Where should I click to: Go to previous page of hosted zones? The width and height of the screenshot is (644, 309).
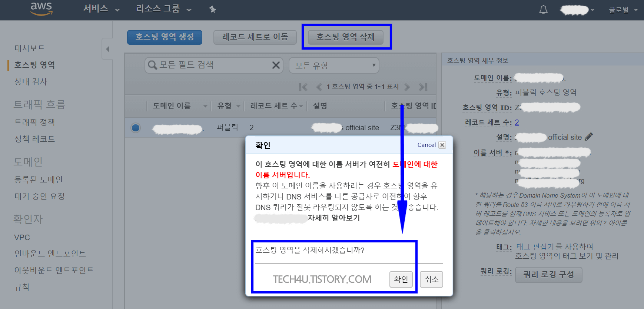click(319, 87)
